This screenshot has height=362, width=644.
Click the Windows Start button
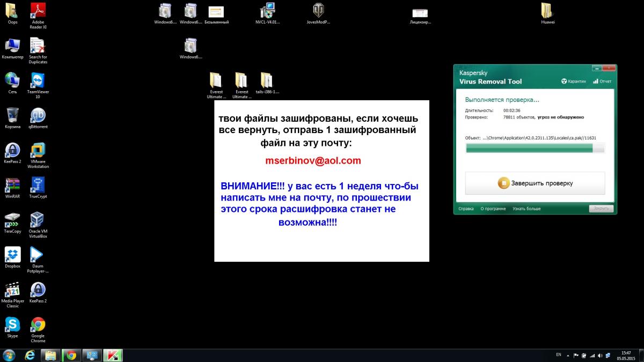[9, 355]
